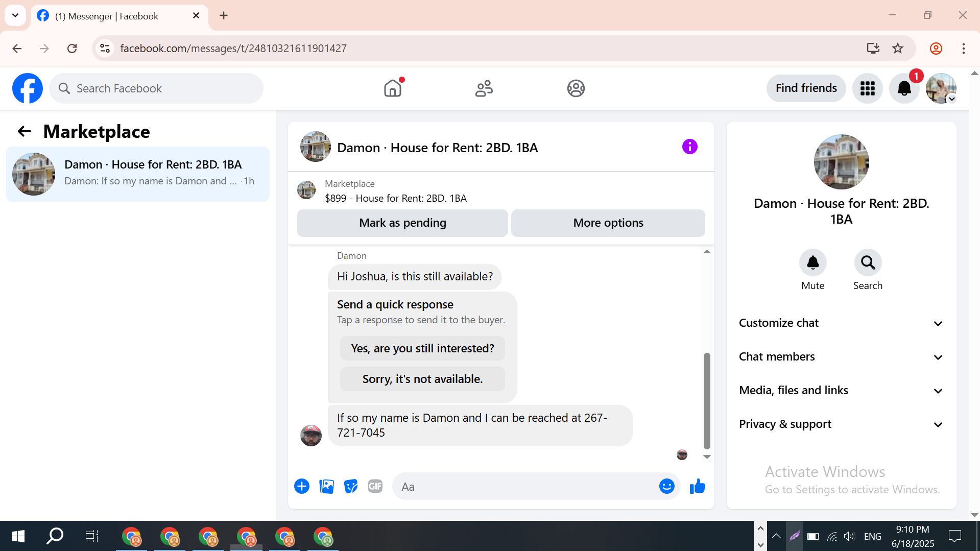Screen dimensions: 980x551
Task: Click Mark as pending button
Action: pyautogui.click(x=402, y=223)
